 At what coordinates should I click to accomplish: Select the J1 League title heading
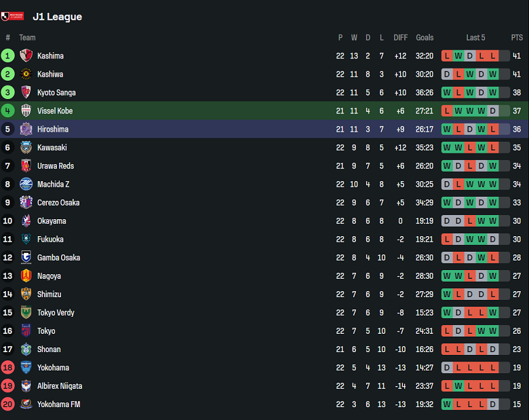pyautogui.click(x=57, y=16)
